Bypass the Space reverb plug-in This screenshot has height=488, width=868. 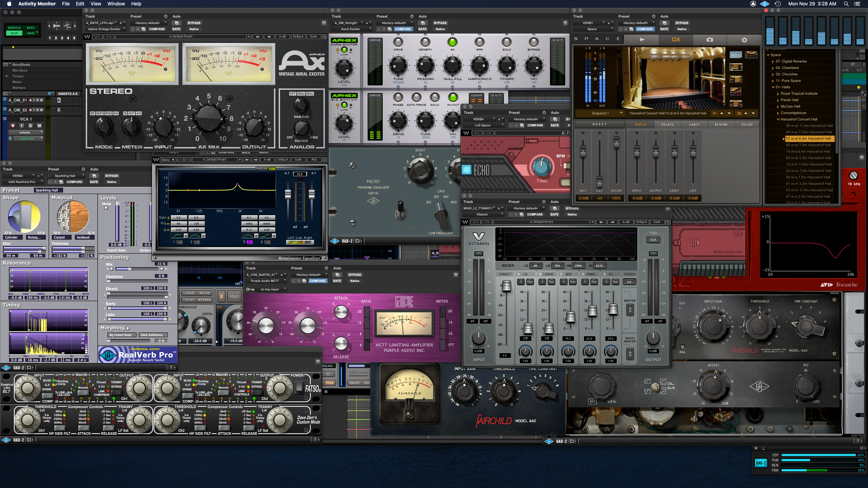tap(682, 23)
